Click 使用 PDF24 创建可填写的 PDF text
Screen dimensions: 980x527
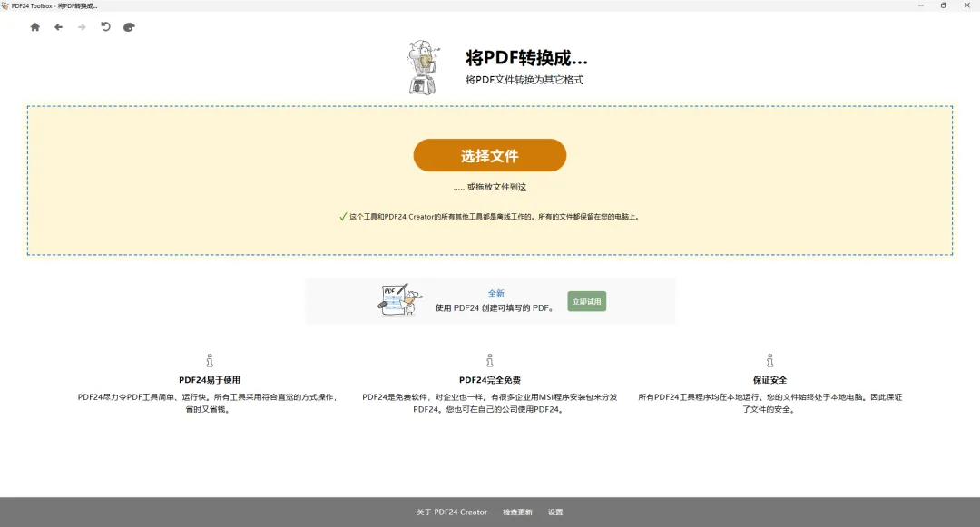(x=495, y=307)
